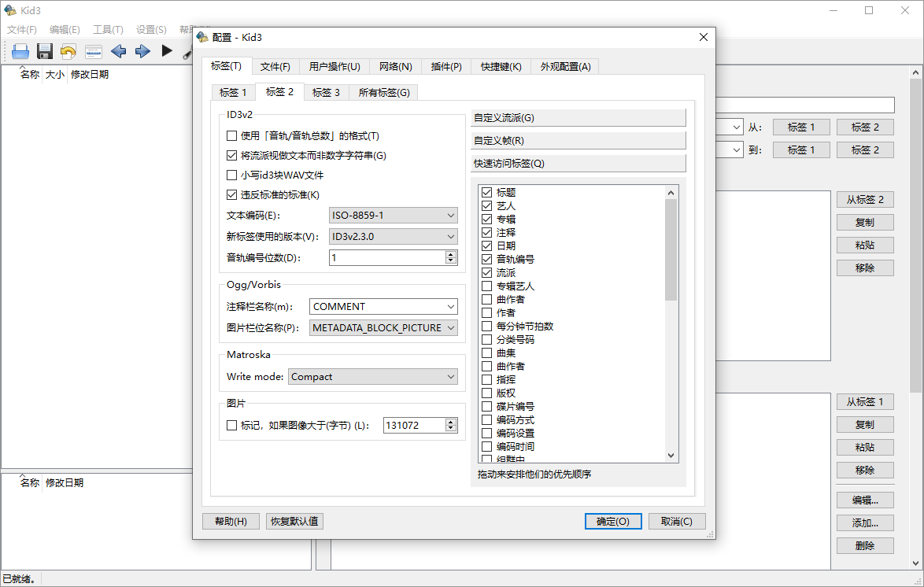Check 版权 in quick access list

coord(486,393)
